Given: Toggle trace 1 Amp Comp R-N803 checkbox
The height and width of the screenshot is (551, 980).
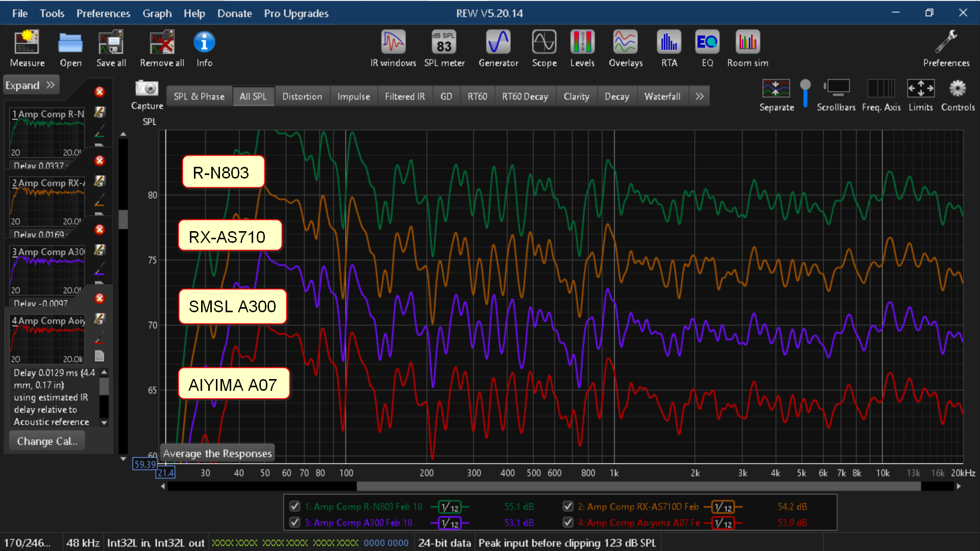Looking at the screenshot, I should tap(295, 506).
